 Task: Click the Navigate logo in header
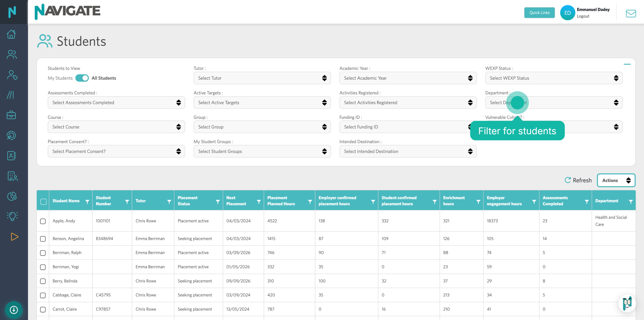(x=67, y=11)
